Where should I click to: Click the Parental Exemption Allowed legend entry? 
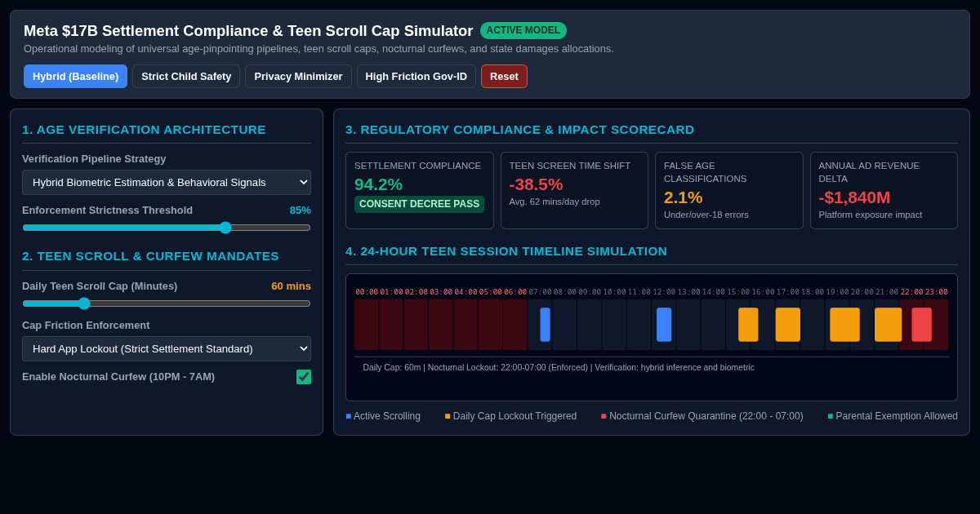pos(893,416)
